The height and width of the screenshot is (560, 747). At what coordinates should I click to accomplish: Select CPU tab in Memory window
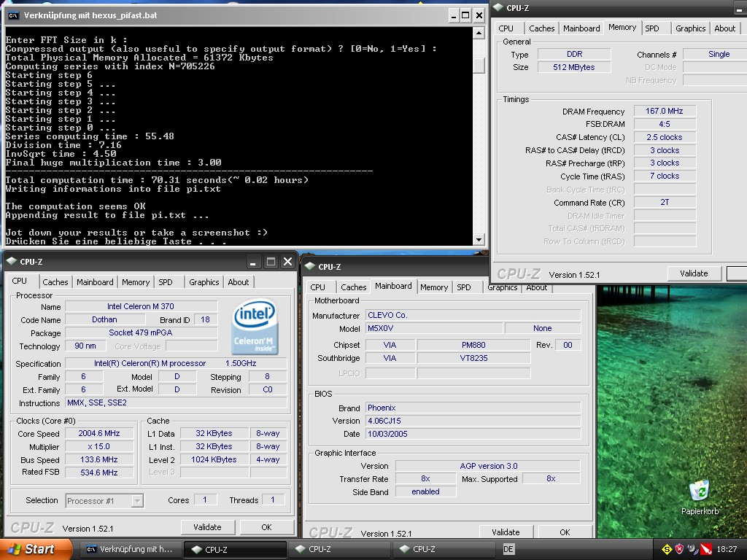coord(506,28)
